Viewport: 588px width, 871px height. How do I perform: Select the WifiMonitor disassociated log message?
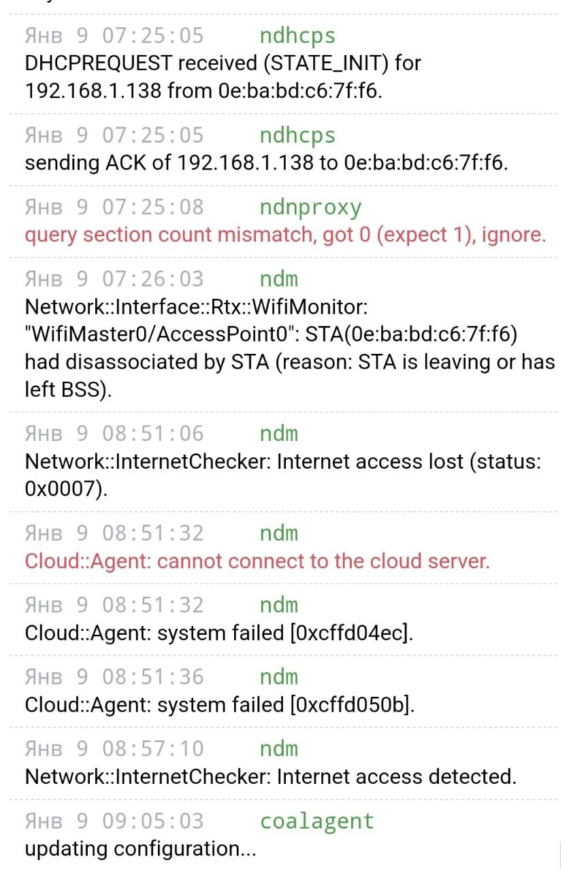(289, 349)
